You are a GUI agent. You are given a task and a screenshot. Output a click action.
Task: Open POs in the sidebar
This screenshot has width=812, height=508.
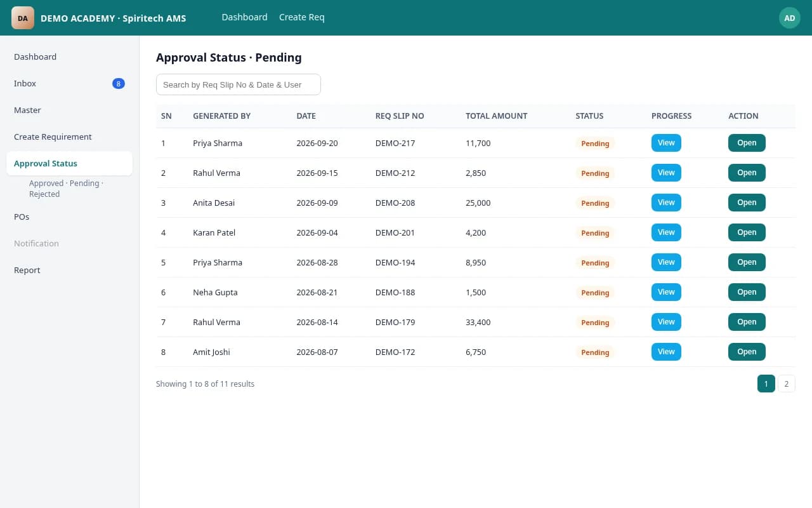click(69, 217)
